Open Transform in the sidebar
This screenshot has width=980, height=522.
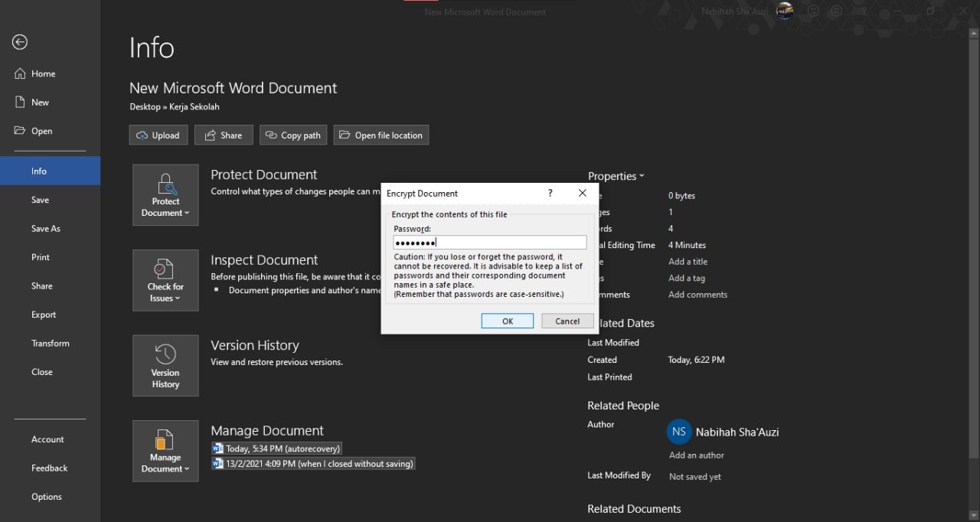pyautogui.click(x=50, y=343)
